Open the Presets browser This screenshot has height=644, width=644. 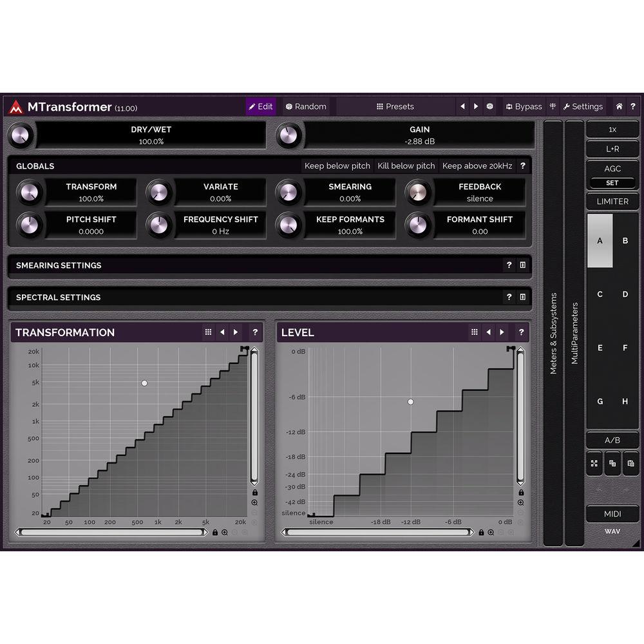(x=395, y=106)
